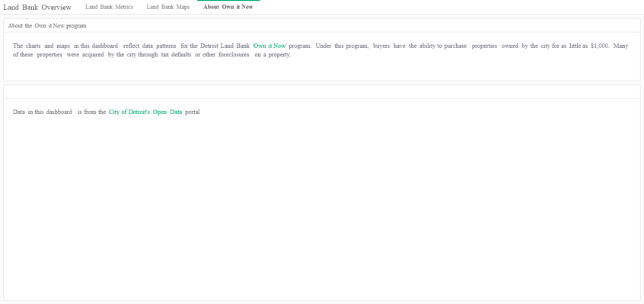
Task: Click blank area of the data source panel
Action: coord(321,205)
